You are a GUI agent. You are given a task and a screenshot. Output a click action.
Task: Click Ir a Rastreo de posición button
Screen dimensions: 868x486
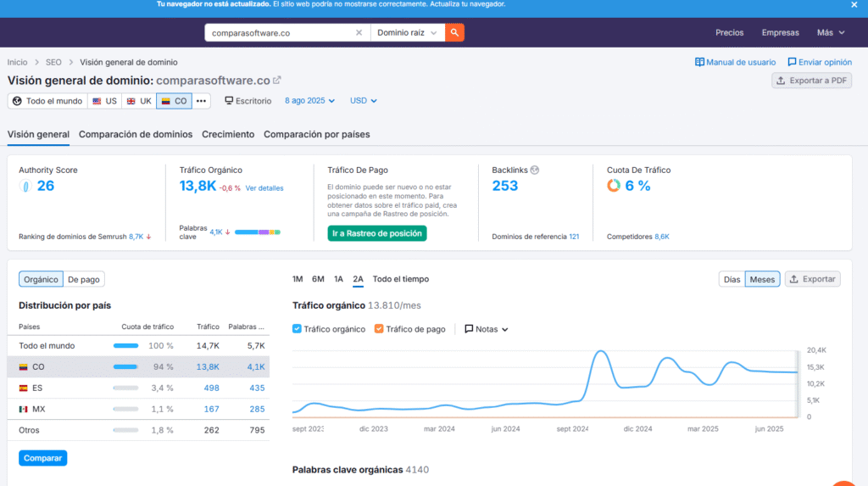(377, 233)
